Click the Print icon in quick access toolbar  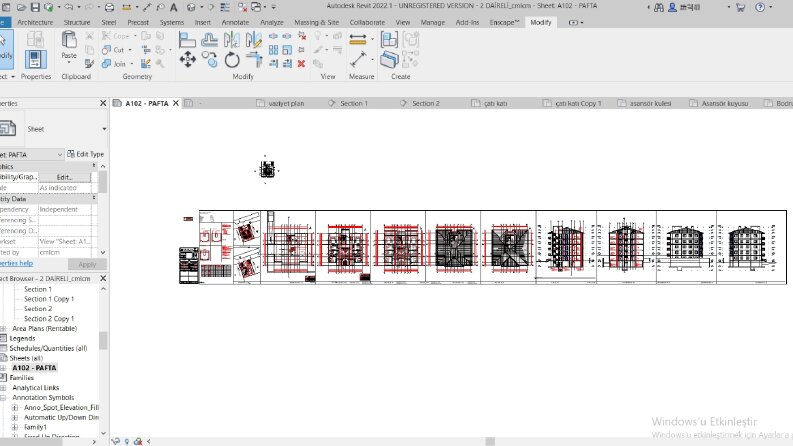[109, 7]
